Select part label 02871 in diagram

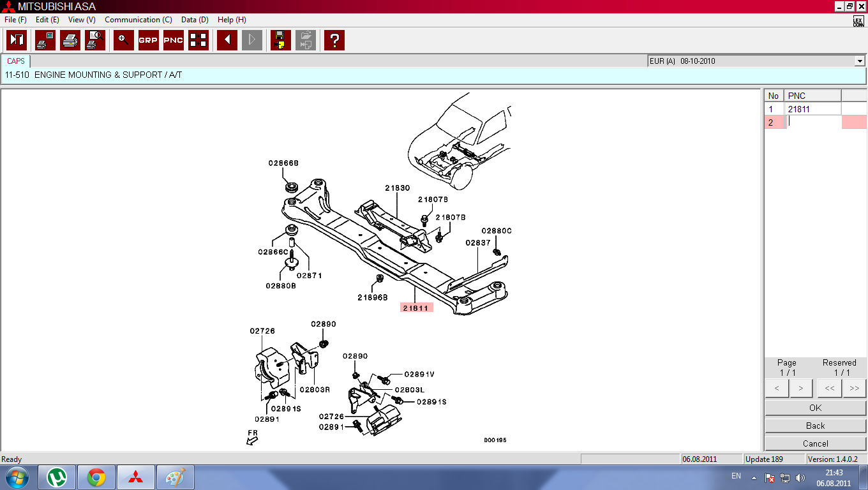309,276
